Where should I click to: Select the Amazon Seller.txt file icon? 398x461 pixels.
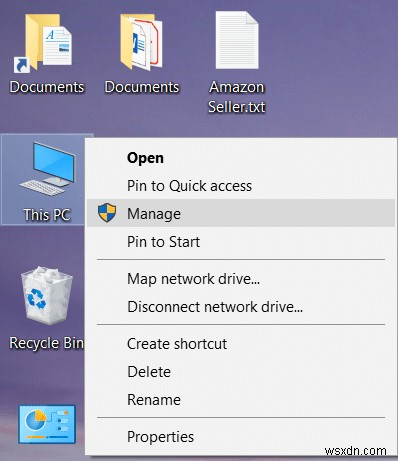(237, 40)
